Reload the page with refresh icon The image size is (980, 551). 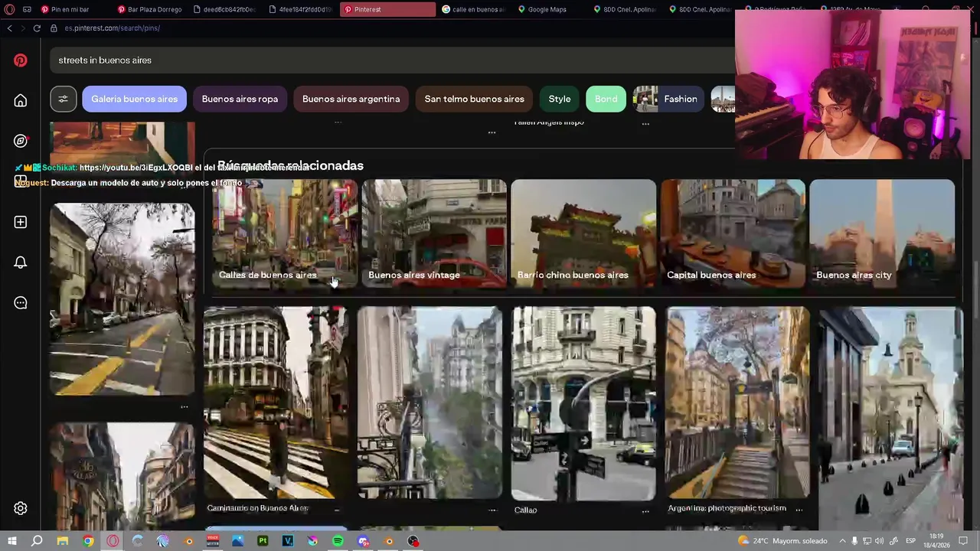tap(38, 28)
